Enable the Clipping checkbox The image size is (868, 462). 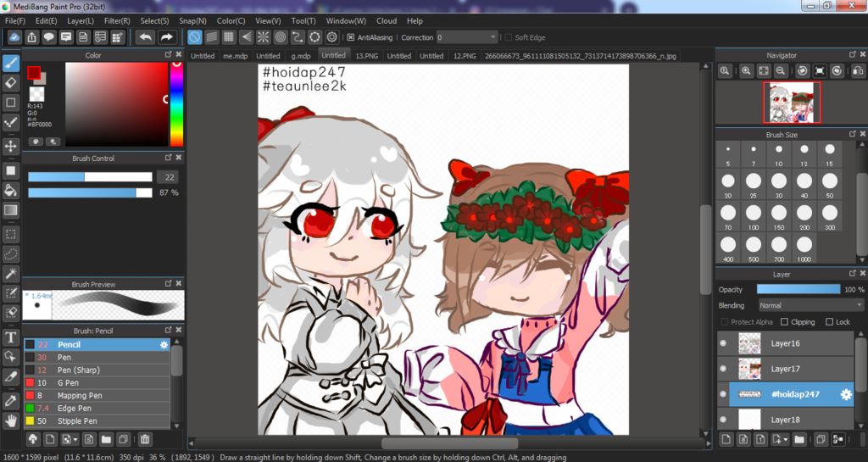pos(784,322)
